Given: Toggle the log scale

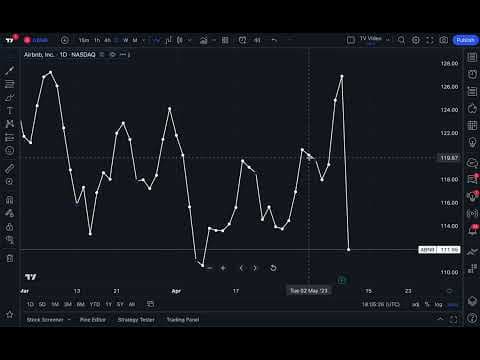Looking at the screenshot, I should (x=438, y=304).
